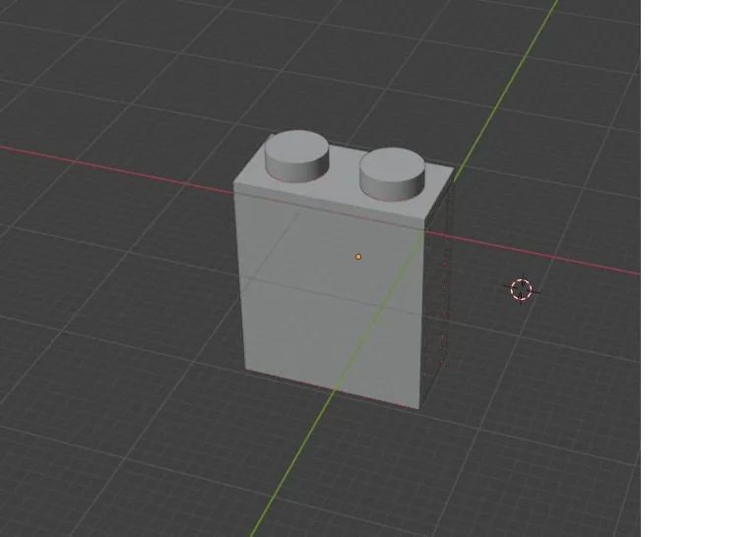Click the orange object origin dot
Image resolution: width=756 pixels, height=537 pixels.
(x=358, y=257)
